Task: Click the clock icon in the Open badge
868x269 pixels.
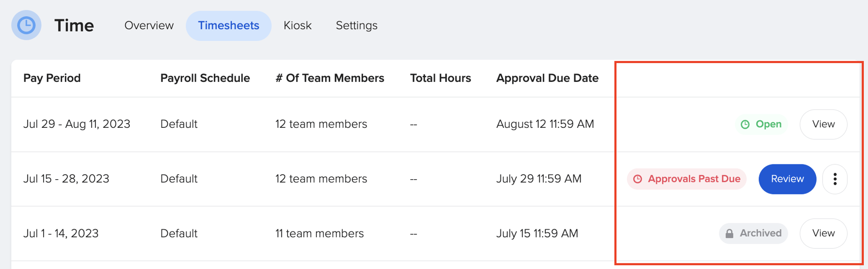Action: point(745,124)
